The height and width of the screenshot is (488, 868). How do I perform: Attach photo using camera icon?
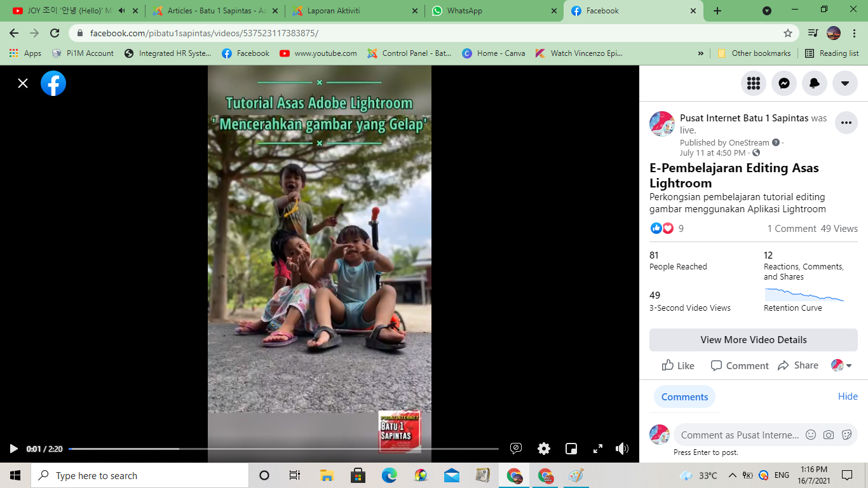click(x=829, y=435)
